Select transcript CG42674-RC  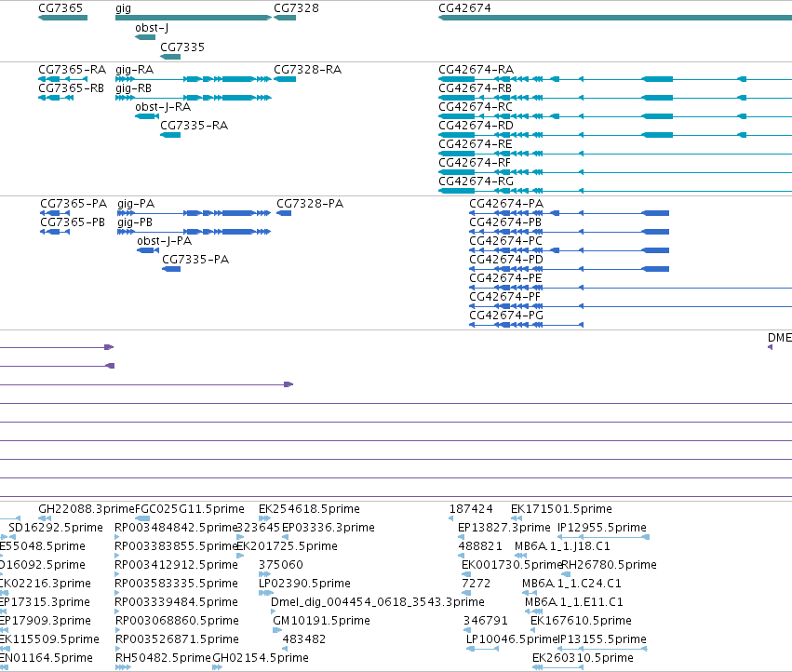[615, 116]
